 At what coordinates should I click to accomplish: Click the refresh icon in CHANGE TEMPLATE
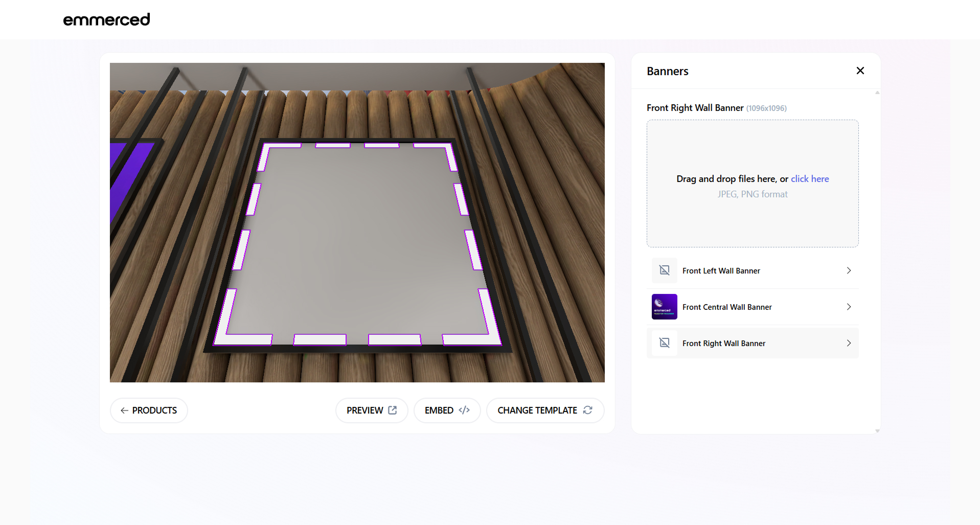click(x=588, y=410)
